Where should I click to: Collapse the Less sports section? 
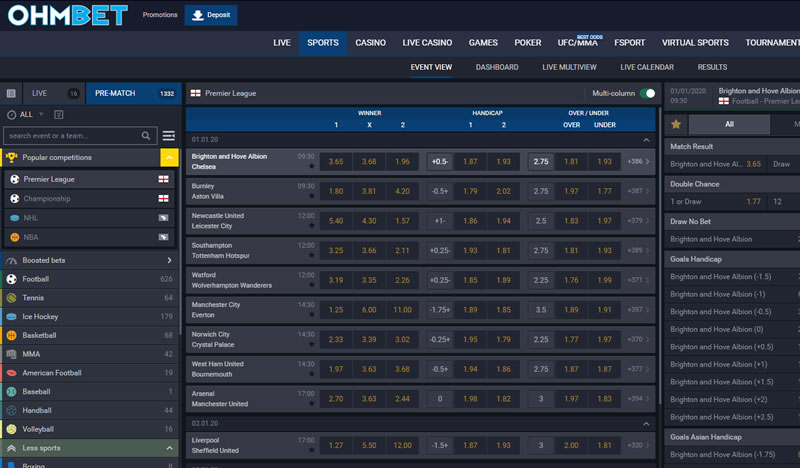pyautogui.click(x=169, y=448)
